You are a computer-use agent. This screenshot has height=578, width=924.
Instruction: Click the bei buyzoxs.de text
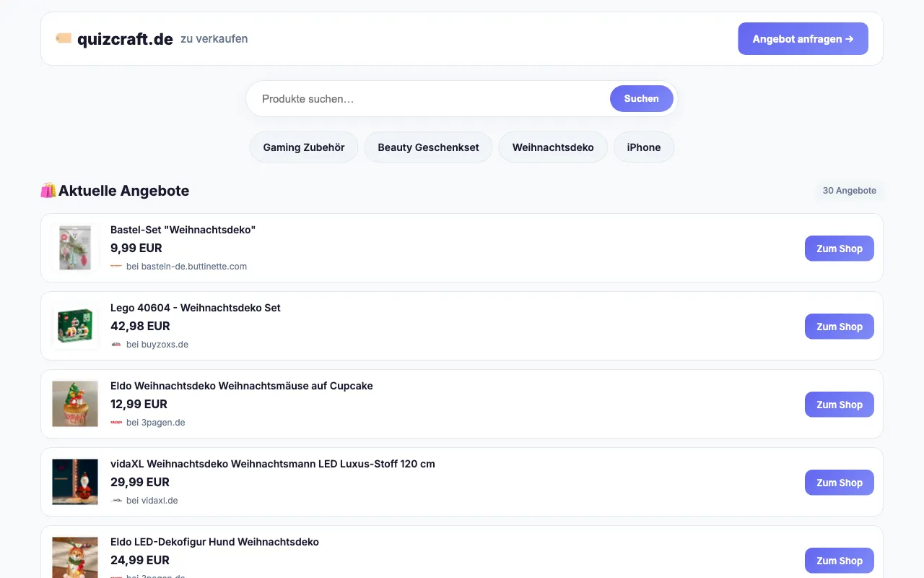(x=157, y=345)
